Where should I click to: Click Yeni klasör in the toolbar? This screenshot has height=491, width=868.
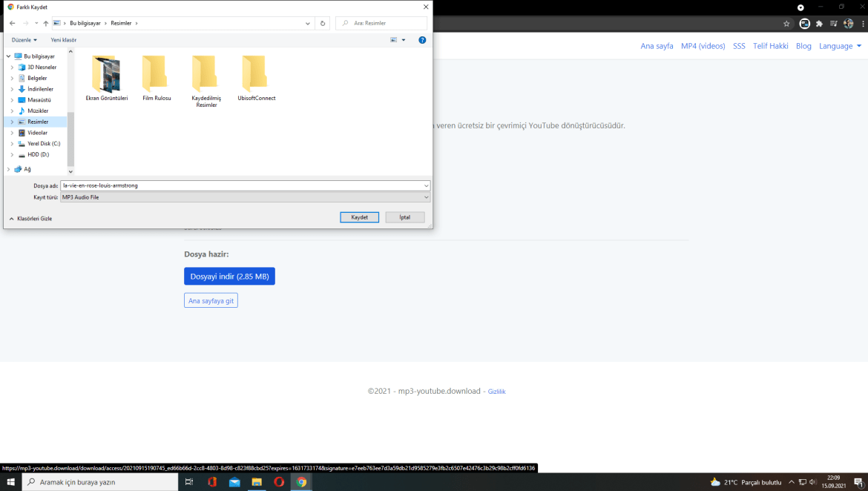[64, 40]
